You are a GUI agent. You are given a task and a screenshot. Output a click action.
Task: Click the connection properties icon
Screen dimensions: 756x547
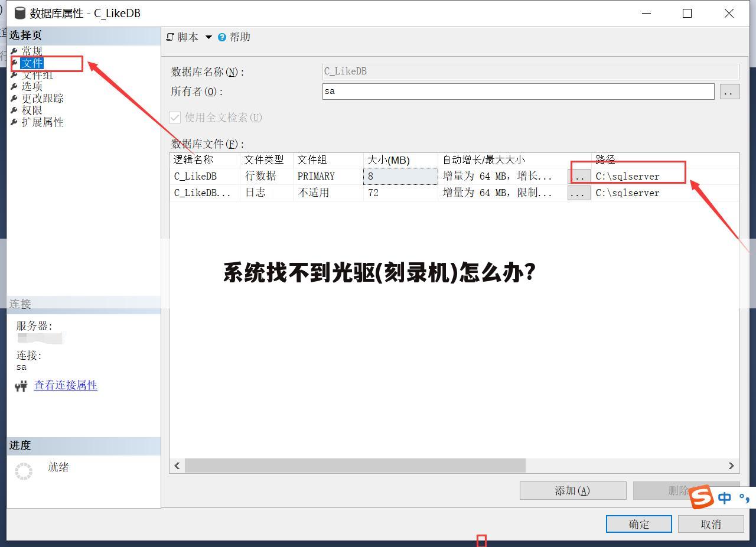[21, 386]
